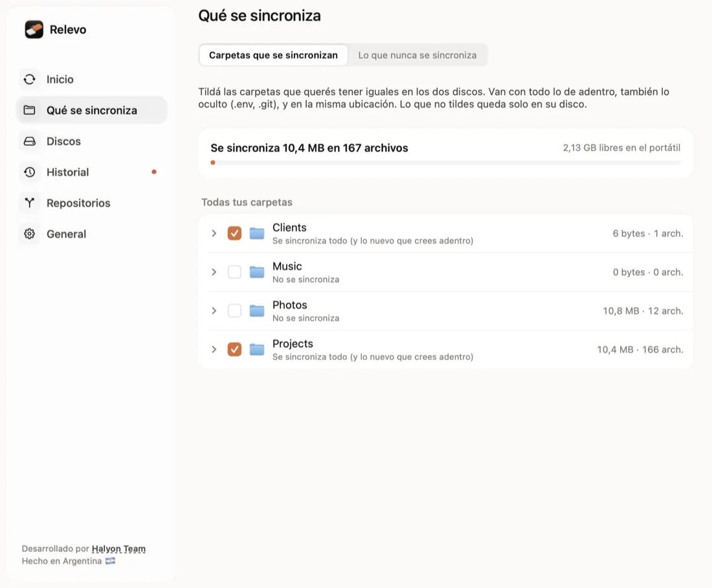Open General settings in sidebar
The height and width of the screenshot is (588, 712).
click(91, 234)
